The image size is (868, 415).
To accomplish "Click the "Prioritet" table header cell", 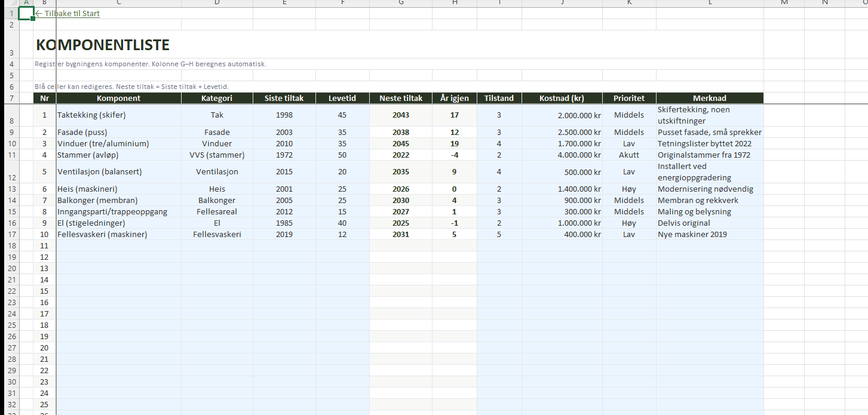I will [x=628, y=98].
